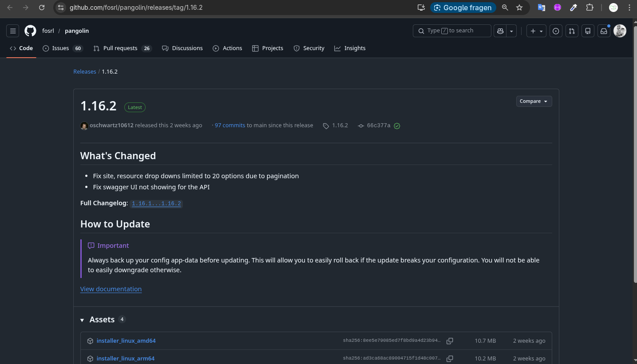Expand the Copilot dropdown arrow

click(x=512, y=31)
